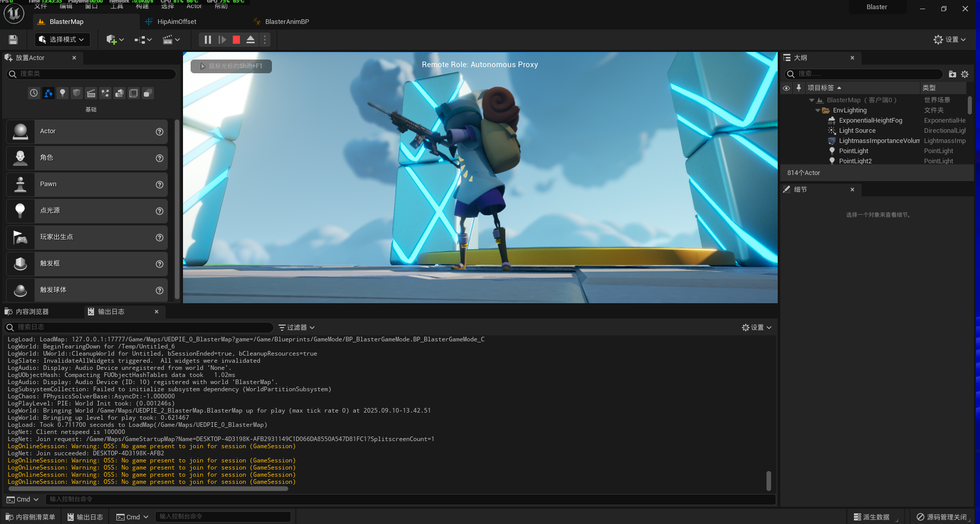Select the Cinematic category clapperboard filter

tap(91, 93)
